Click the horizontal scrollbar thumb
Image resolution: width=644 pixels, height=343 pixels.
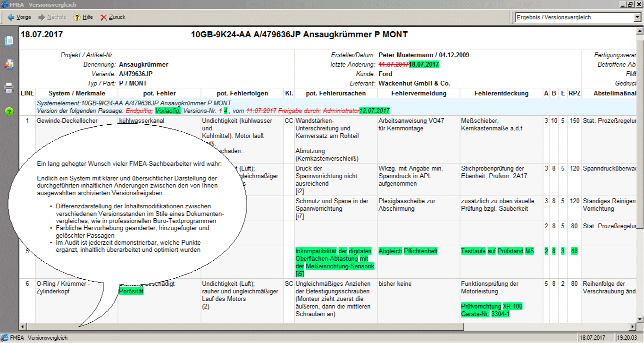245,327
